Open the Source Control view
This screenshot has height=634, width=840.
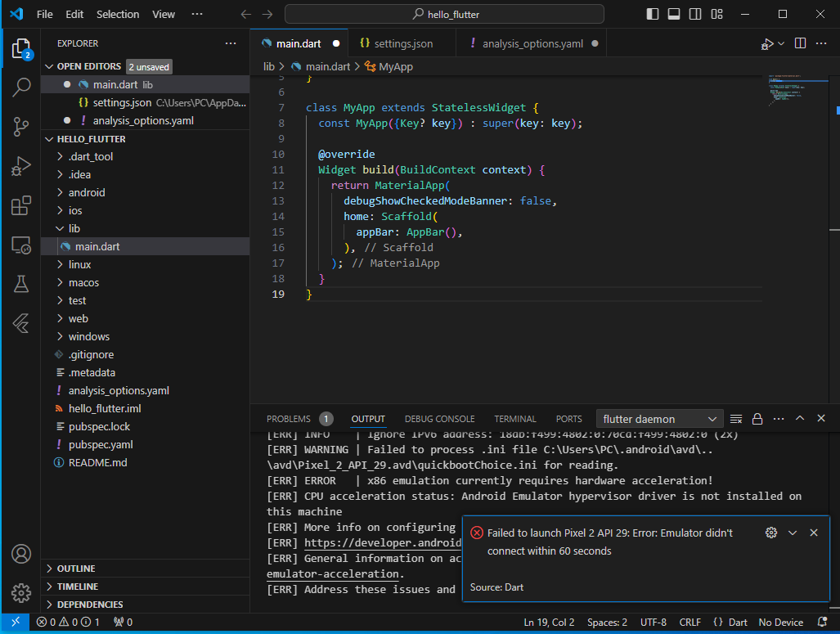point(21,127)
